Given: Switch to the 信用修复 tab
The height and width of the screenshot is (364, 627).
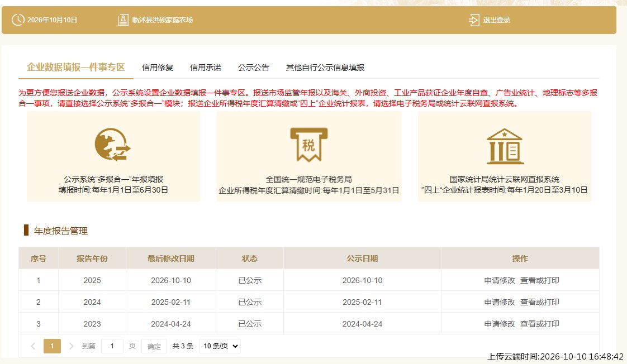Looking at the screenshot, I should pos(158,68).
